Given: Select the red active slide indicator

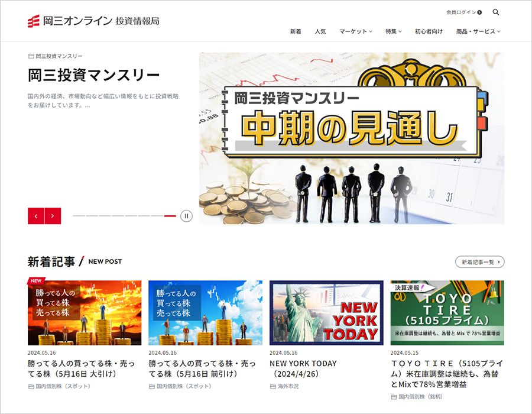Looking at the screenshot, I should coord(170,216).
